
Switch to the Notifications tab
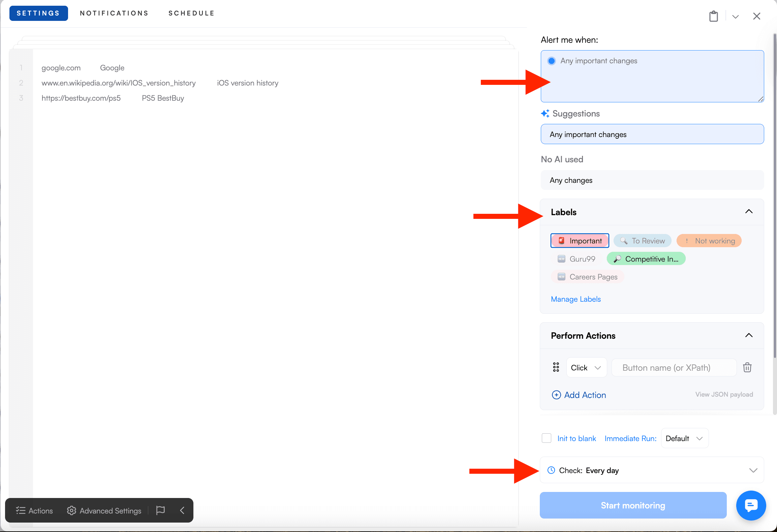click(114, 13)
